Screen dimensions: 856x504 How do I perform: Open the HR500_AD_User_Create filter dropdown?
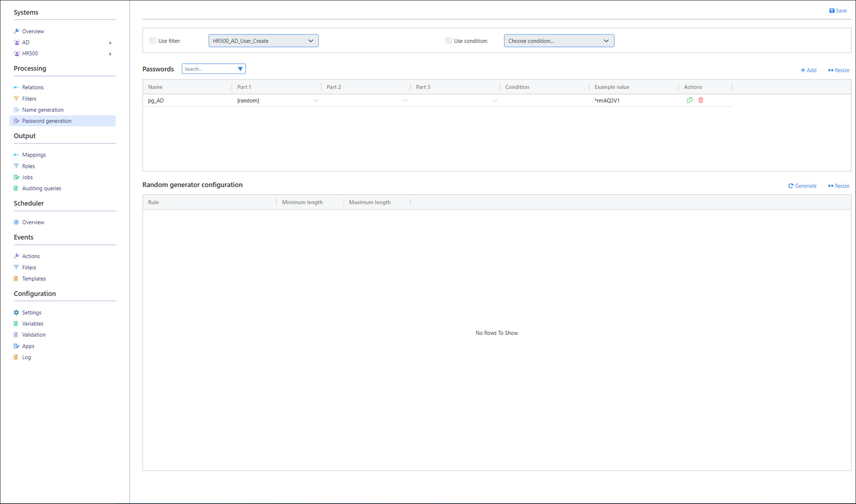[x=263, y=41]
